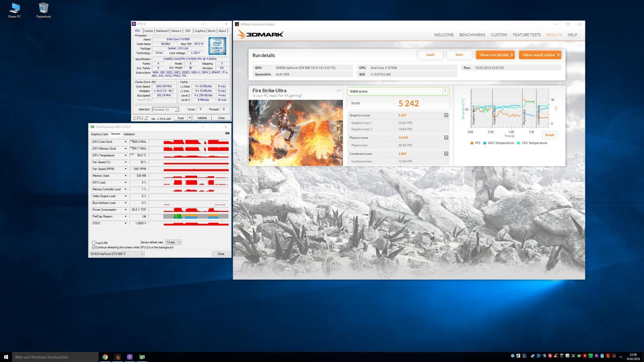This screenshot has width=644, height=362.
Task: Click red lightning bolt tray icon
Action: coord(585,356)
